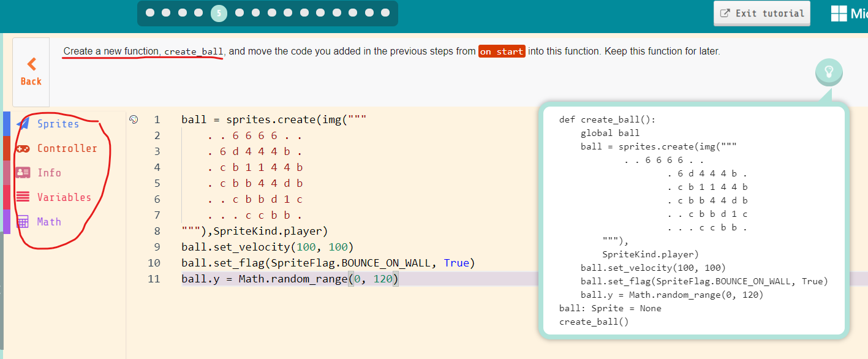This screenshot has height=359, width=868.
Task: Open the Controller category
Action: pos(67,148)
